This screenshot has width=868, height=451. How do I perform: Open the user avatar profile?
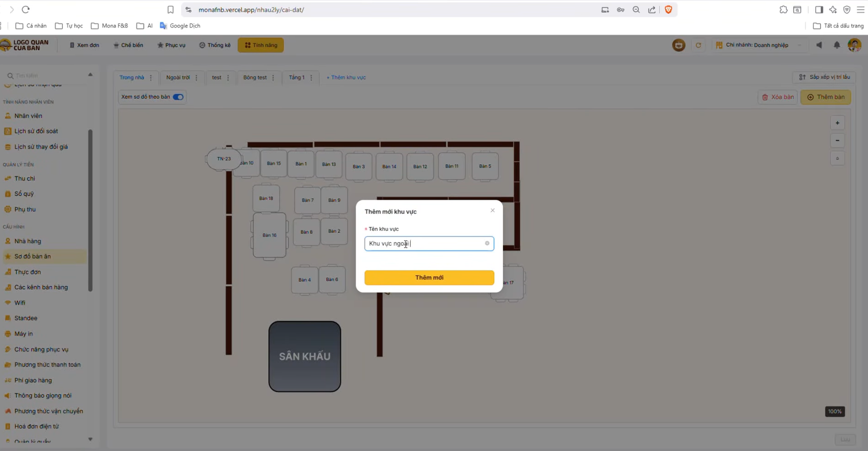pos(854,45)
